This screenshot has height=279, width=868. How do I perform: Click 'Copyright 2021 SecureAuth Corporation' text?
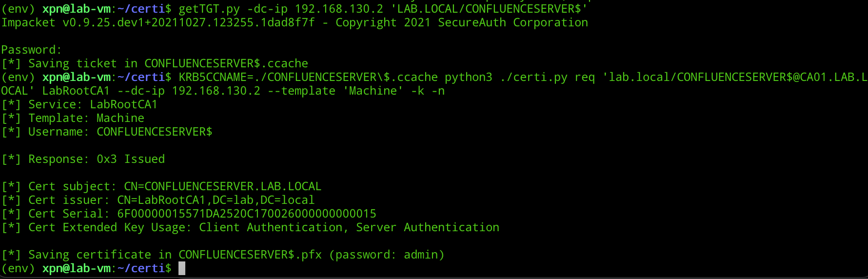coord(462,23)
